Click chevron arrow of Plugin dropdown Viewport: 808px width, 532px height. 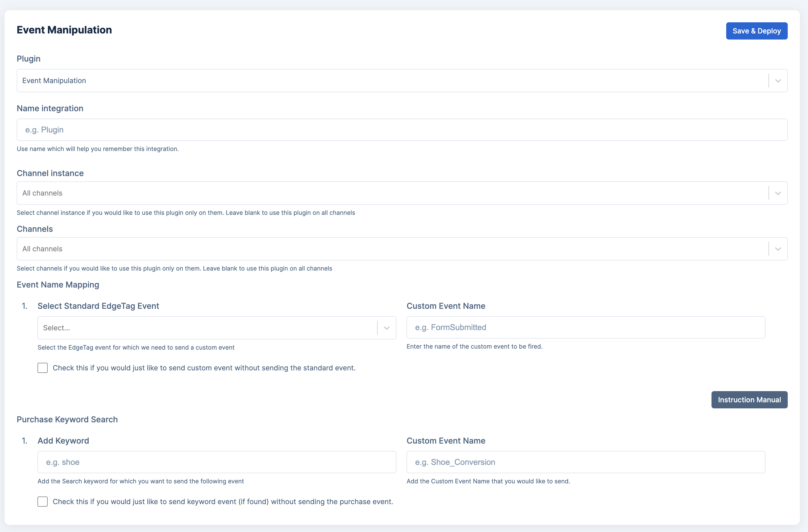click(778, 81)
